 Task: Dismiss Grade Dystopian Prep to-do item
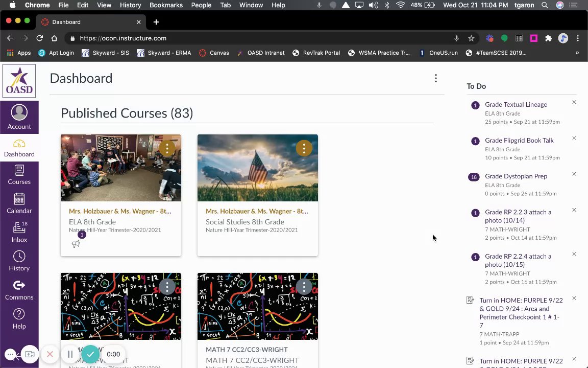click(x=574, y=174)
